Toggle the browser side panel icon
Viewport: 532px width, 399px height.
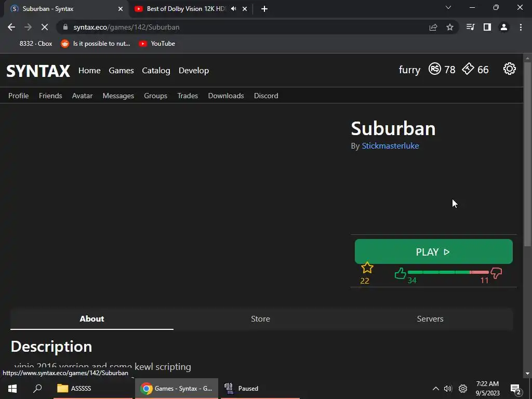(x=487, y=27)
